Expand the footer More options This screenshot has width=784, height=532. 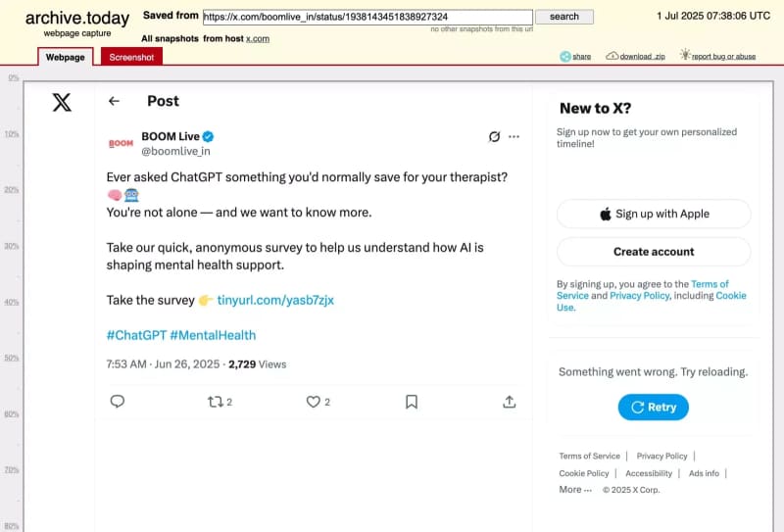[575, 489]
